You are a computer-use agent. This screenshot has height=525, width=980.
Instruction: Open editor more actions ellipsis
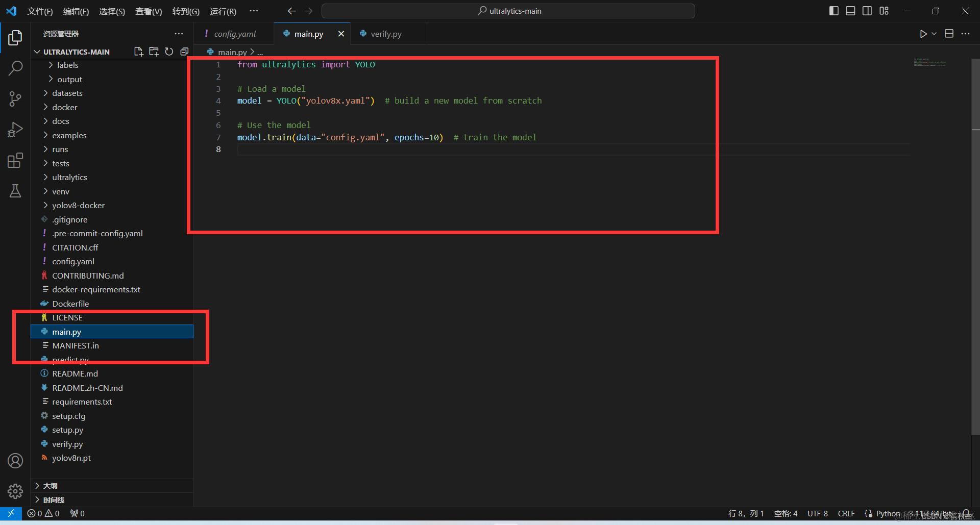tap(965, 34)
